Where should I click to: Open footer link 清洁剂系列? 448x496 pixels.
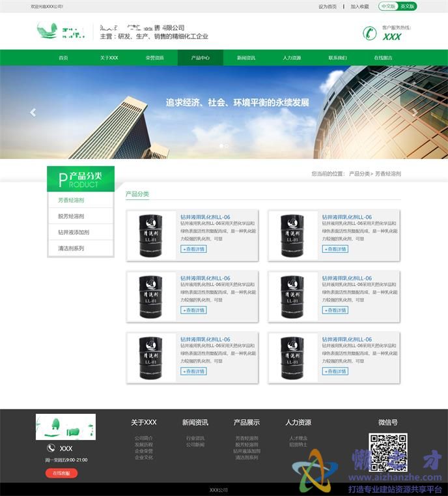(x=247, y=458)
